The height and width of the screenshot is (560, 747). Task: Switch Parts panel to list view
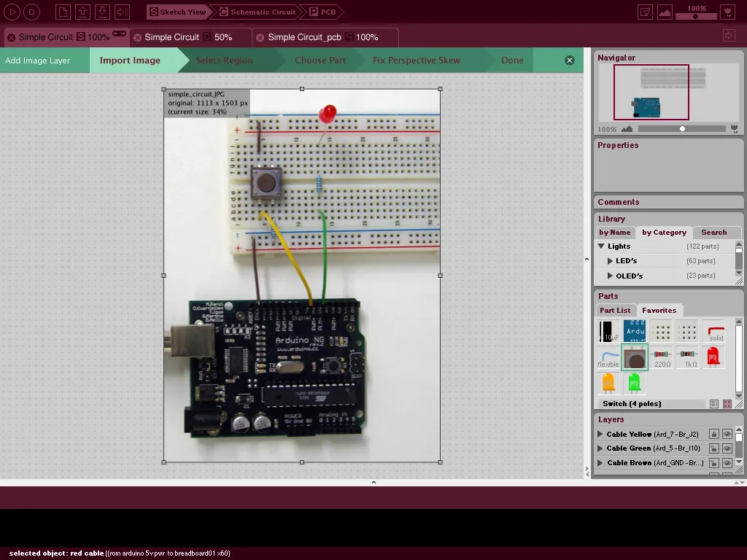[713, 404]
